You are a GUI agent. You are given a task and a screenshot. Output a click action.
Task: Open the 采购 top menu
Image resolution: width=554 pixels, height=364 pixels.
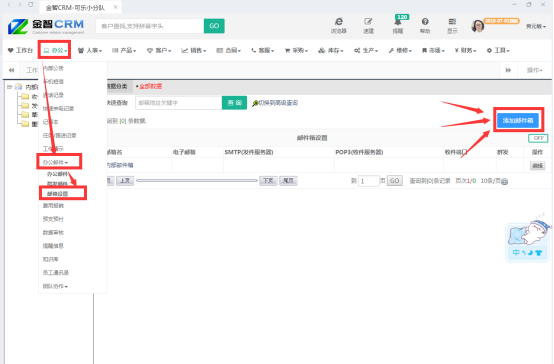coord(296,51)
